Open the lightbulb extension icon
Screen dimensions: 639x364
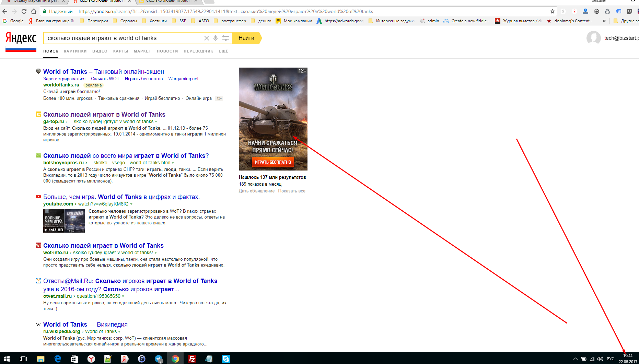629,11
